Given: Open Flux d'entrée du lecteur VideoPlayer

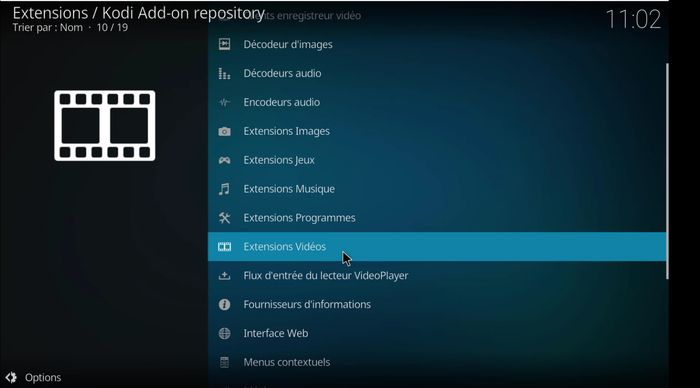Looking at the screenshot, I should (x=438, y=275).
